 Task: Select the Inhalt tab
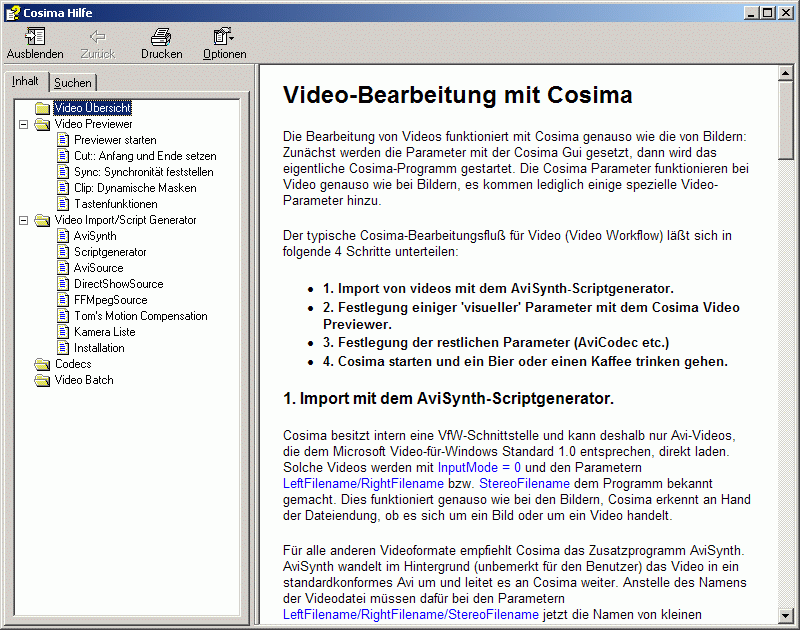point(26,81)
